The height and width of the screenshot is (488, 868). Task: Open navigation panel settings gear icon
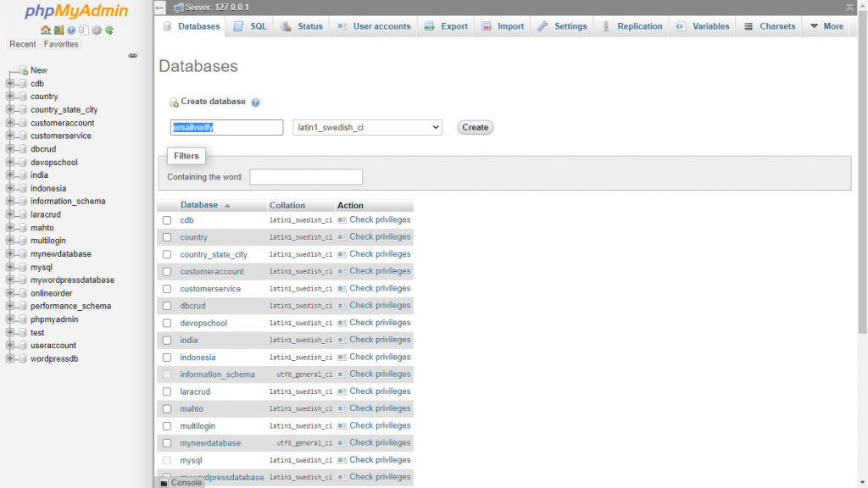pos(97,30)
